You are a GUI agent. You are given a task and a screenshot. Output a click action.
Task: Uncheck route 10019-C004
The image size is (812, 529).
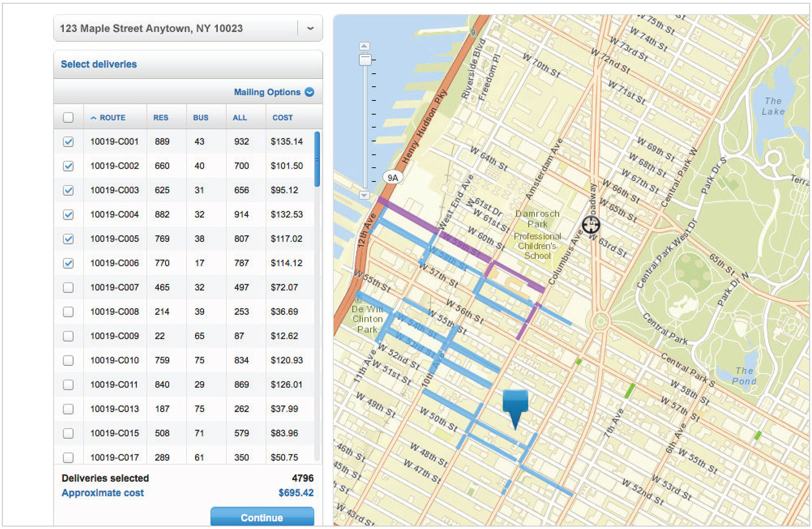click(68, 215)
